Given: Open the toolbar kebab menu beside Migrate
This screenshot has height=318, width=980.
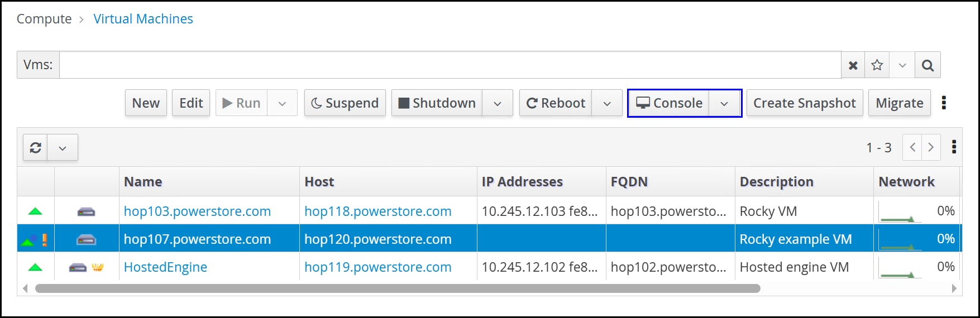Looking at the screenshot, I should click(x=944, y=103).
